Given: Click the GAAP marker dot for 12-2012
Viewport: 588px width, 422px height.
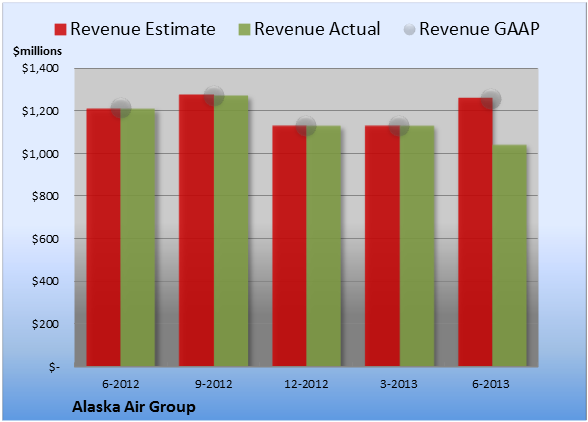Looking at the screenshot, I should [306, 126].
